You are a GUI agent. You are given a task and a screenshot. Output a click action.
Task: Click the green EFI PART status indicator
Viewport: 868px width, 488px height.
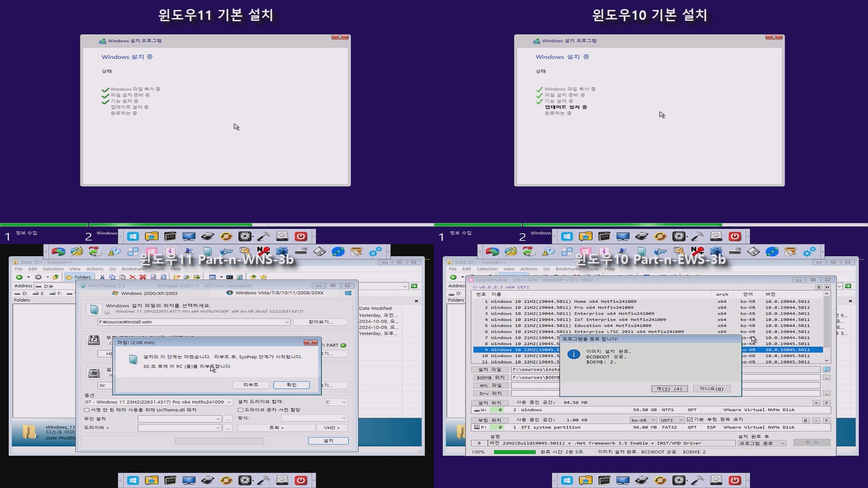[x=344, y=345]
